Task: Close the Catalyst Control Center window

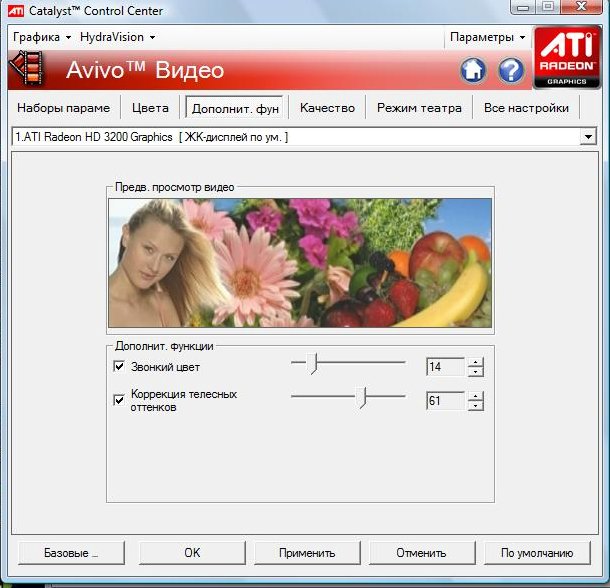Action: coord(582,7)
